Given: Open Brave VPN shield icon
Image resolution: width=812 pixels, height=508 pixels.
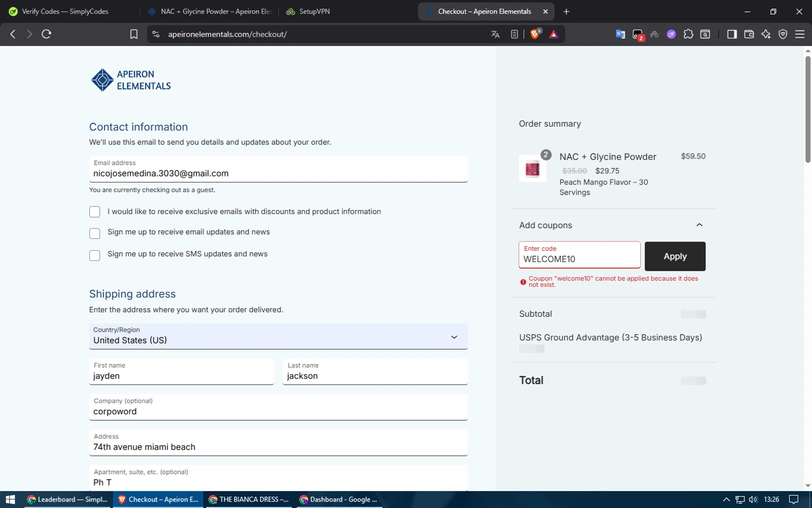Looking at the screenshot, I should [x=783, y=34].
